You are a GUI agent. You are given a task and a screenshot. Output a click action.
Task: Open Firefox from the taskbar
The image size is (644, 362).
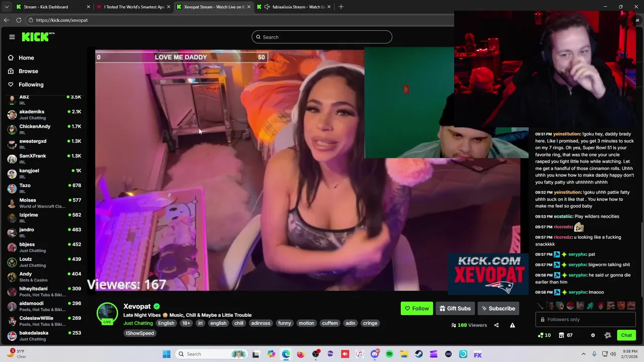click(300, 354)
